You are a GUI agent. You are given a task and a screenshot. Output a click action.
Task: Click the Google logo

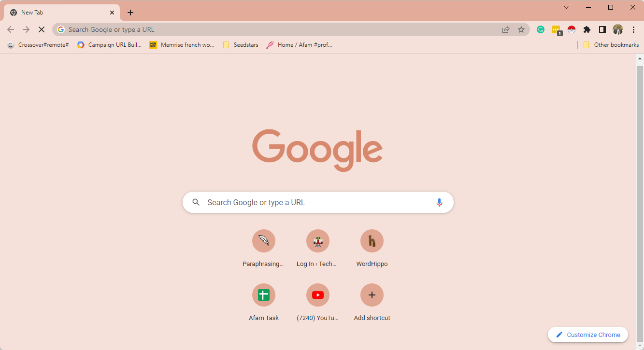pos(317,150)
